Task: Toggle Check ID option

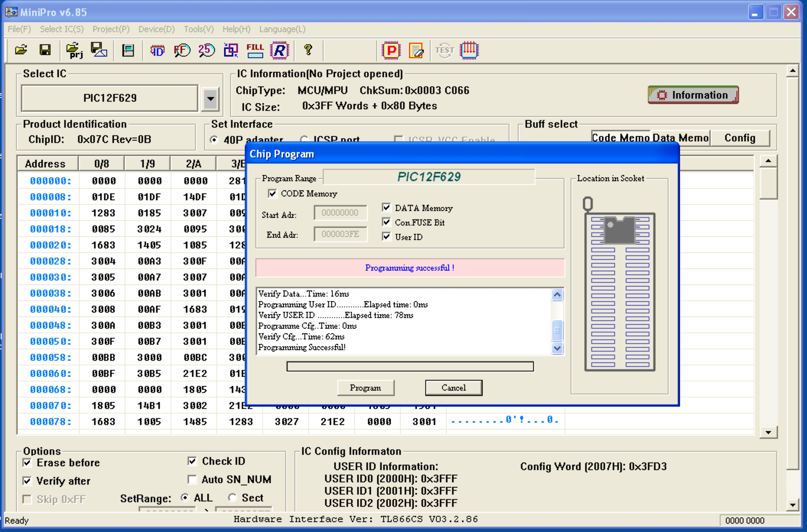Action: tap(192, 461)
